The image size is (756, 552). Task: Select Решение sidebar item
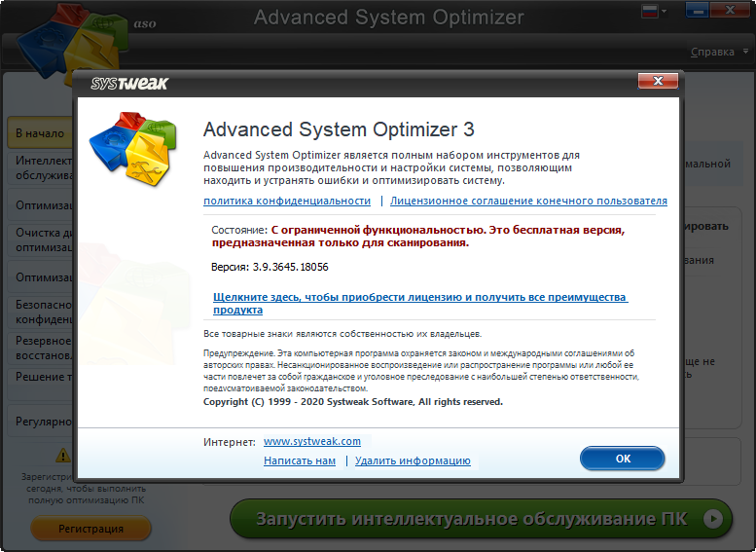click(x=41, y=384)
